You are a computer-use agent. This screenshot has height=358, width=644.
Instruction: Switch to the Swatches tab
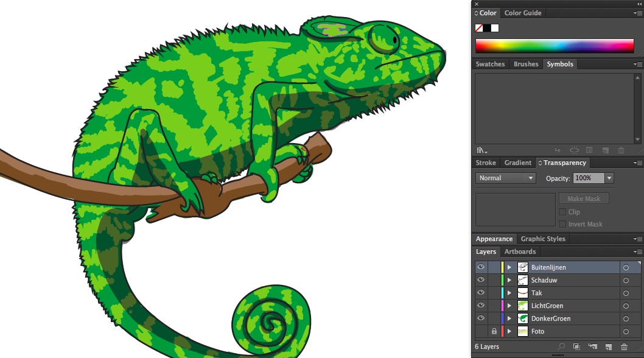[x=490, y=64]
